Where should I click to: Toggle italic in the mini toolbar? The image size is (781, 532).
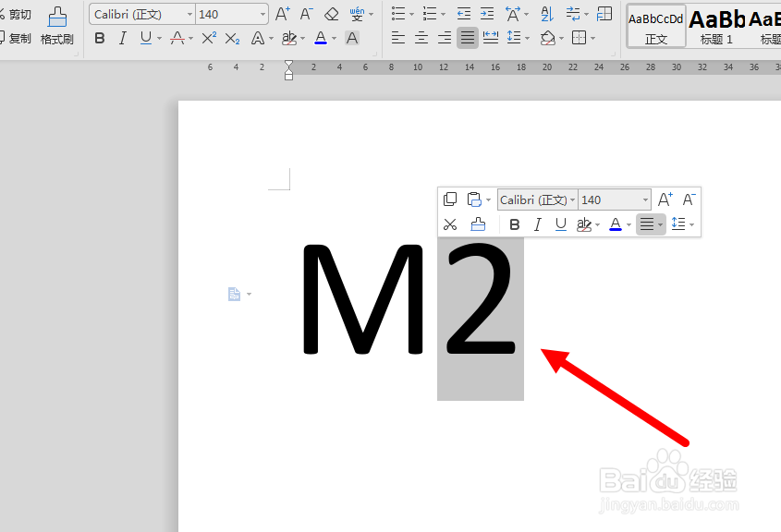point(537,225)
